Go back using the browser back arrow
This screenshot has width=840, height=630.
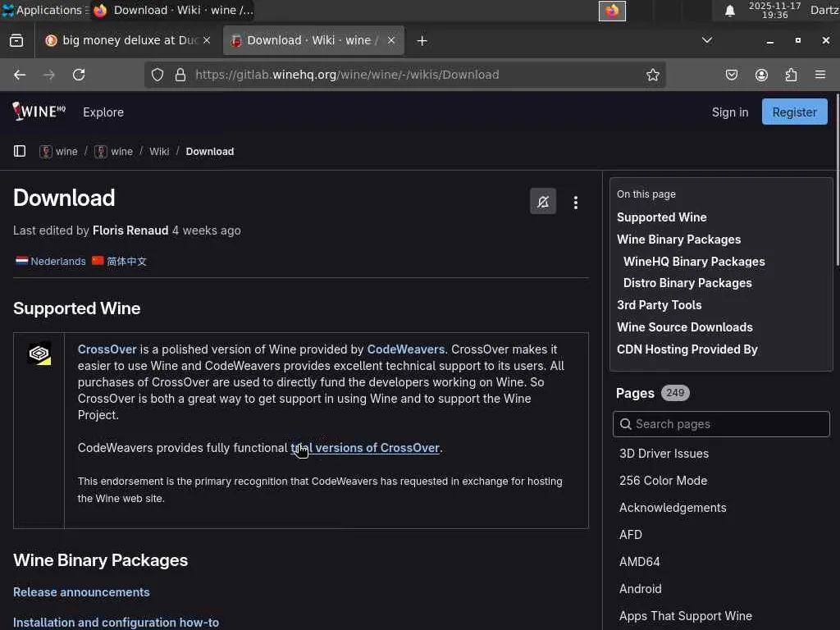[x=20, y=75]
